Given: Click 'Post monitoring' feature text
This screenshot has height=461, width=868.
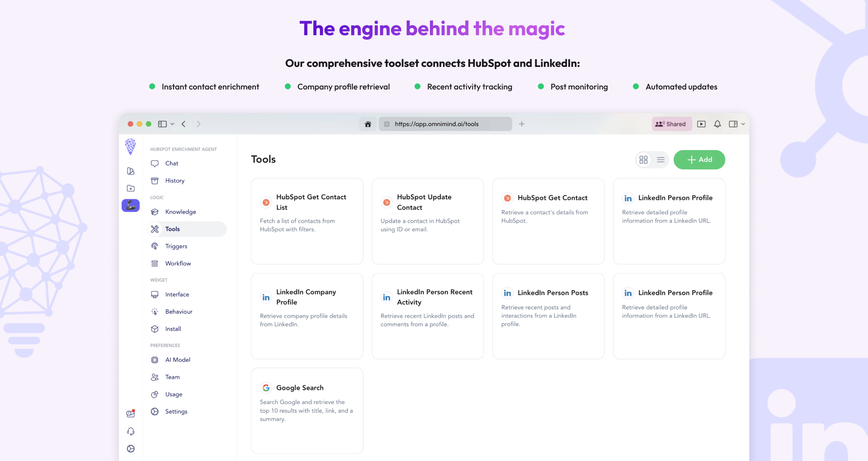Looking at the screenshot, I should click(x=579, y=87).
